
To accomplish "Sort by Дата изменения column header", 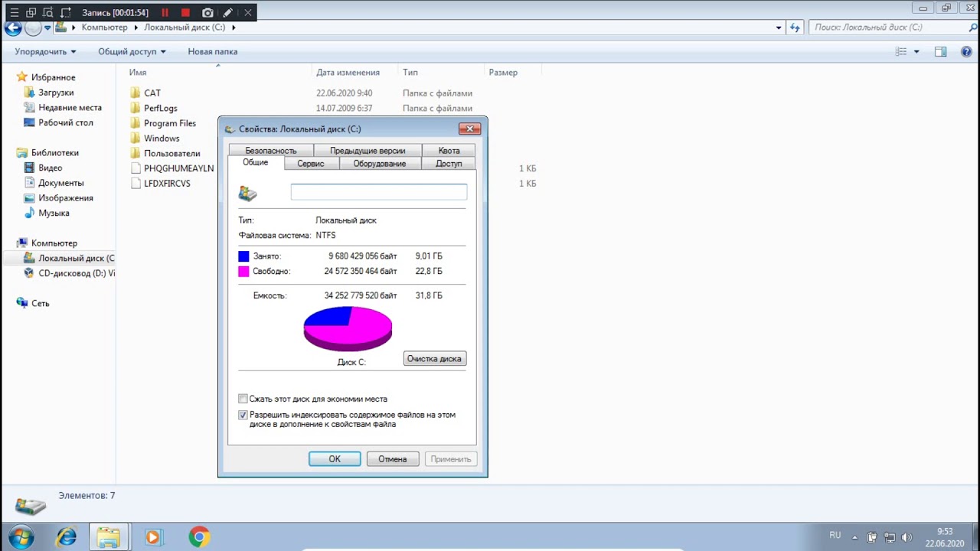I will click(x=348, y=72).
